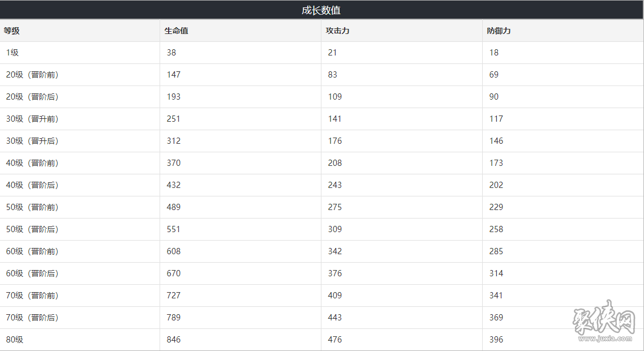Click defense value 202 cell
This screenshot has width=644, height=351.
click(x=563, y=185)
